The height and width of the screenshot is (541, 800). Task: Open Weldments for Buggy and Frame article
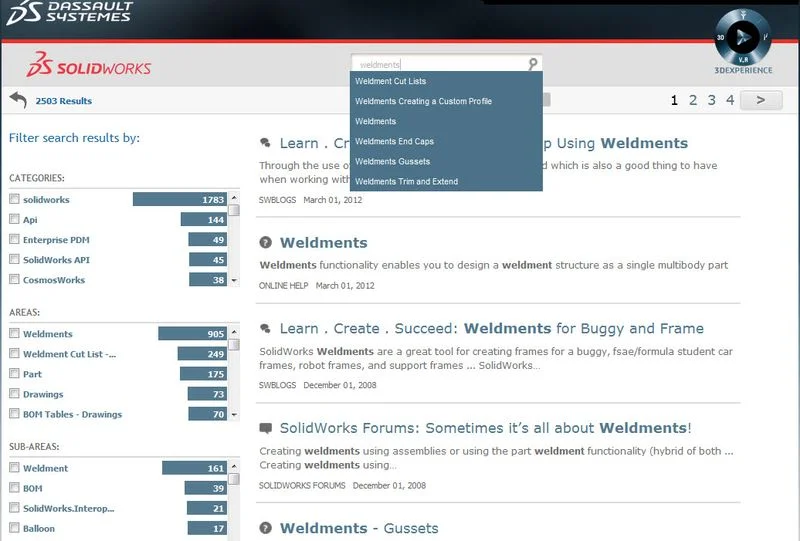pyautogui.click(x=491, y=328)
